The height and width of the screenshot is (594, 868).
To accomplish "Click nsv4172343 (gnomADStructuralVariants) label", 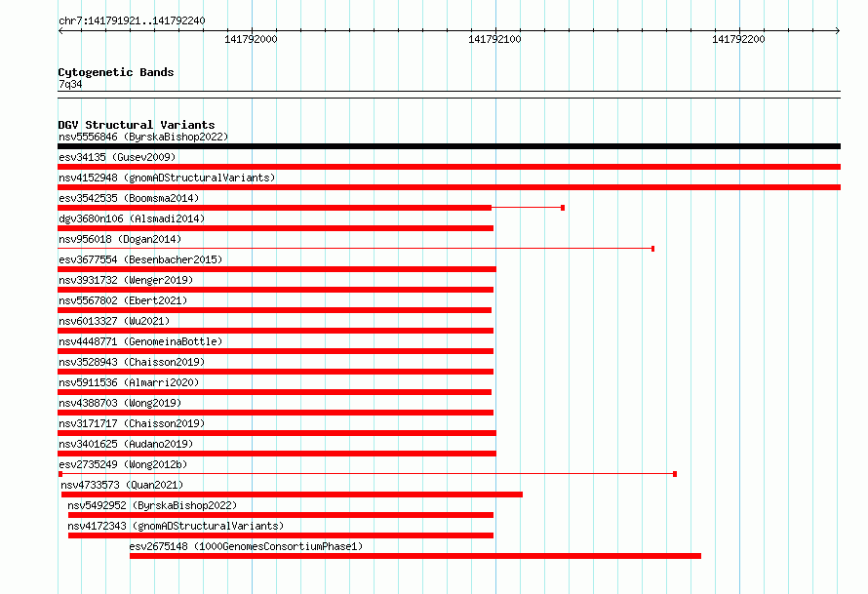I will click(x=176, y=526).
